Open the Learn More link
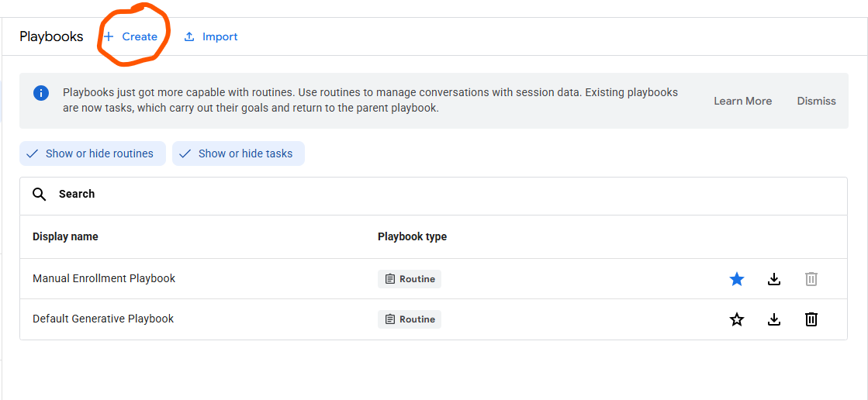Screen dimensions: 868x400 coord(742,101)
